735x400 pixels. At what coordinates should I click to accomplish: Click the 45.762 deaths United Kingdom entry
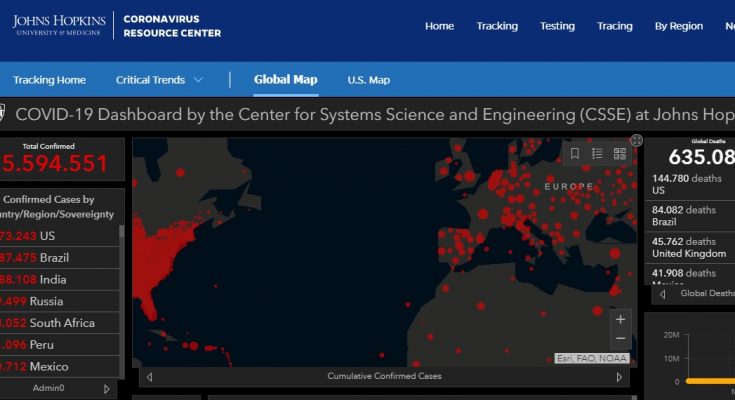pyautogui.click(x=690, y=247)
